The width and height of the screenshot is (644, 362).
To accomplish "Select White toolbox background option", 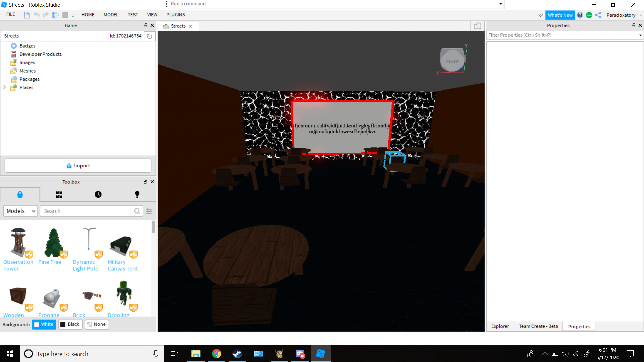I will [x=44, y=324].
